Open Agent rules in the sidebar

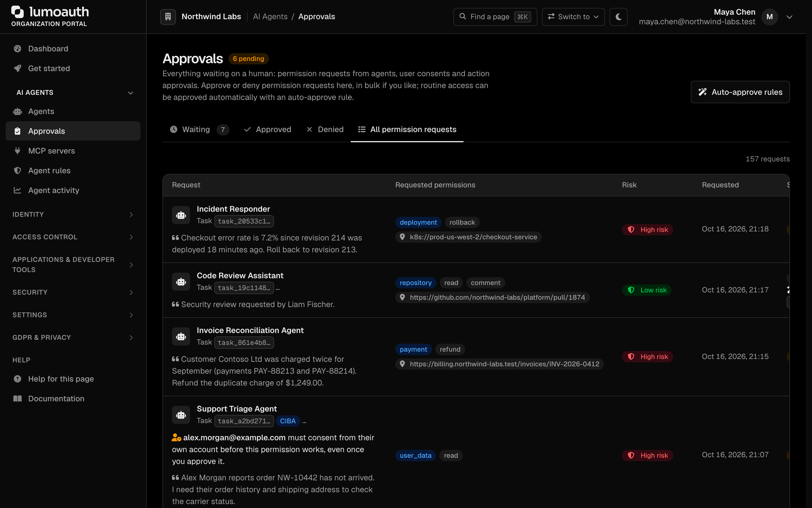(73, 170)
